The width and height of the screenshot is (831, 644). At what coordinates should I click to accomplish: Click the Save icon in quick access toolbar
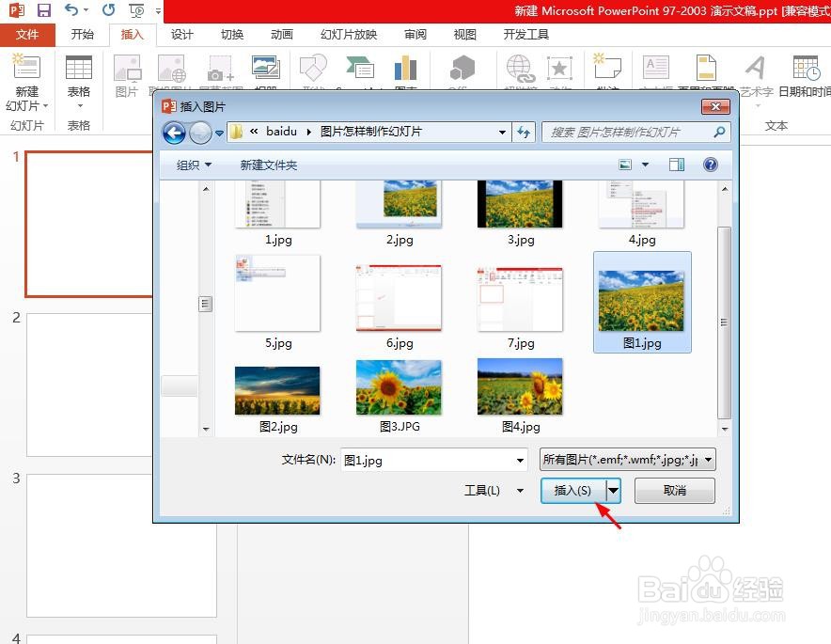click(44, 10)
